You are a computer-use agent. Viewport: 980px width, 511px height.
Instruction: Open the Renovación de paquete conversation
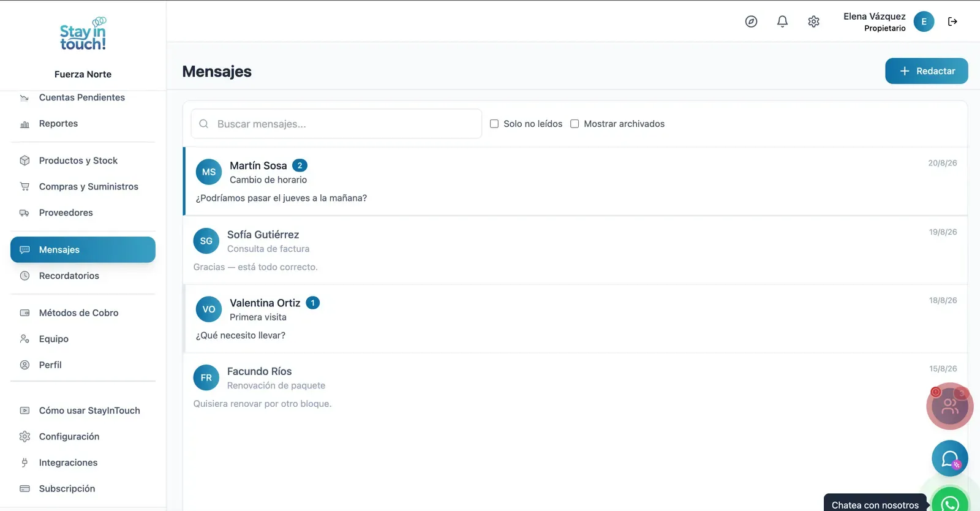576,387
